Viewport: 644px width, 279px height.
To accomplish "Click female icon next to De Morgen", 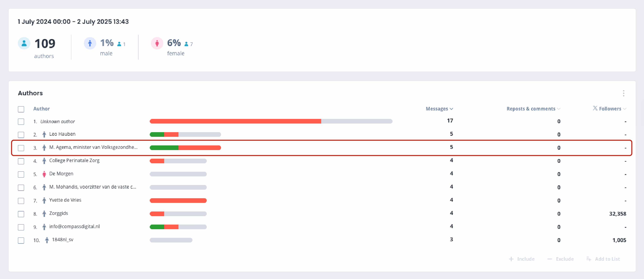I will [44, 174].
